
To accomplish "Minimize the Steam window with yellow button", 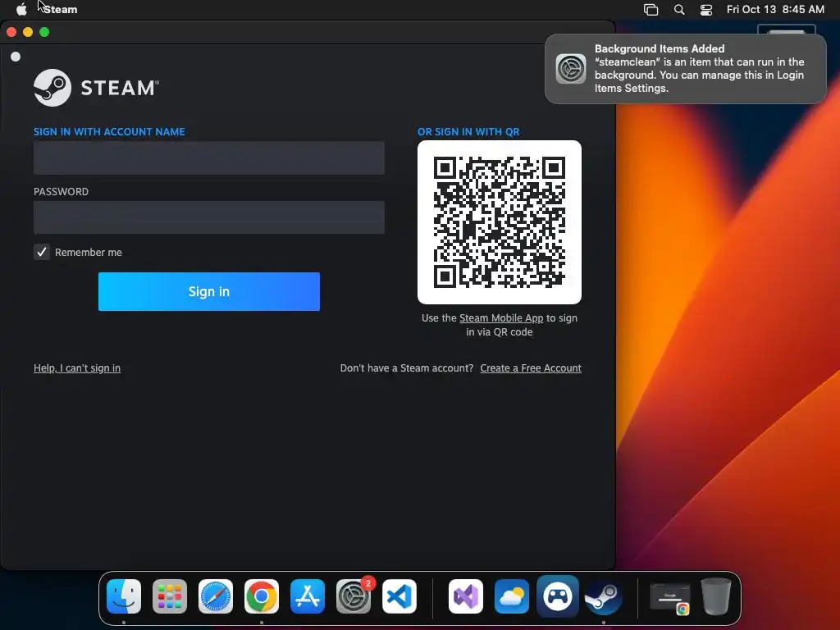I will pos(28,32).
